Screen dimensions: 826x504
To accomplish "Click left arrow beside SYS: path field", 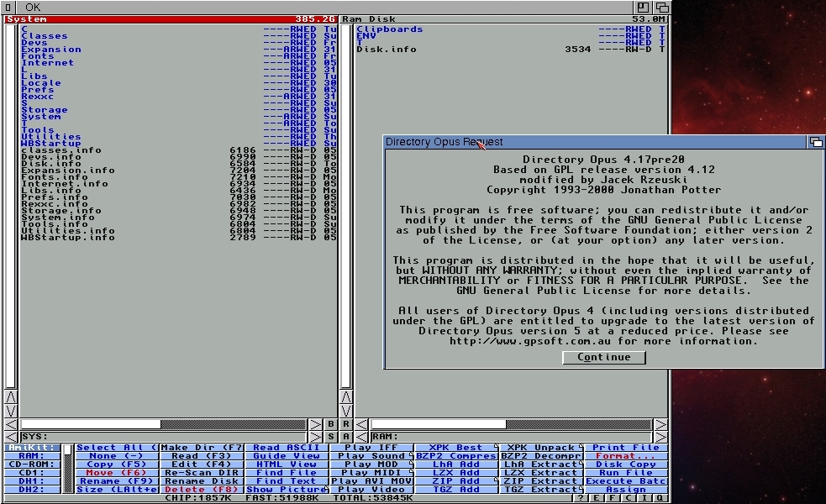I will (x=11, y=437).
